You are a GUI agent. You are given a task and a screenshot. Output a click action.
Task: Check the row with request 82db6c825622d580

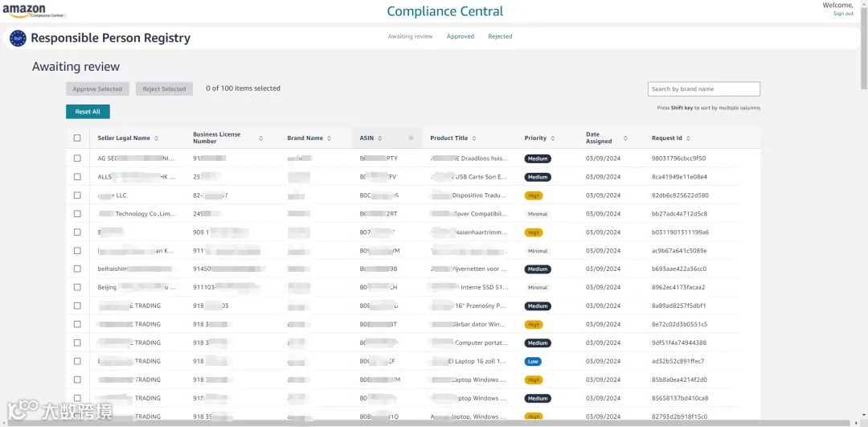pos(77,195)
